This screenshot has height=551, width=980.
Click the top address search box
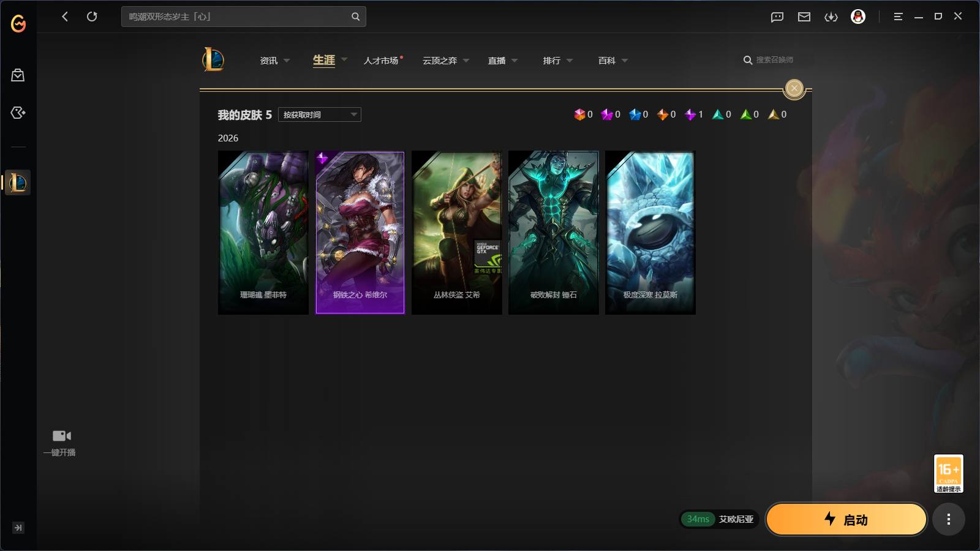[244, 17]
